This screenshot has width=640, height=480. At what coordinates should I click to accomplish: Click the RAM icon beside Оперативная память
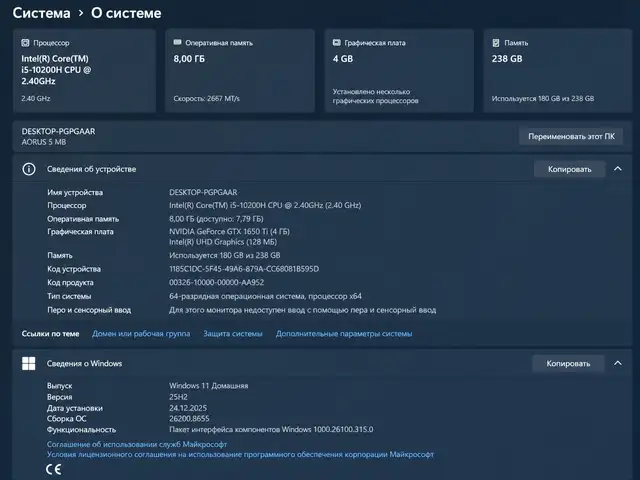178,42
